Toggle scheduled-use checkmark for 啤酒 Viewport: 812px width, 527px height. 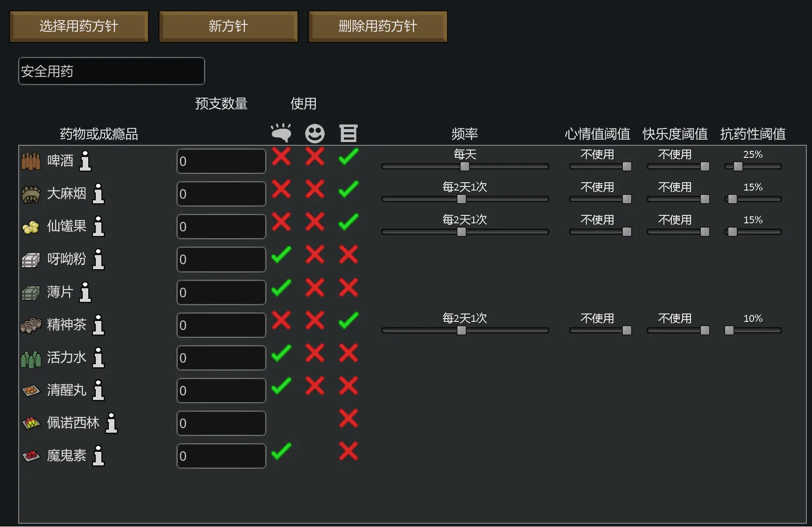click(349, 157)
